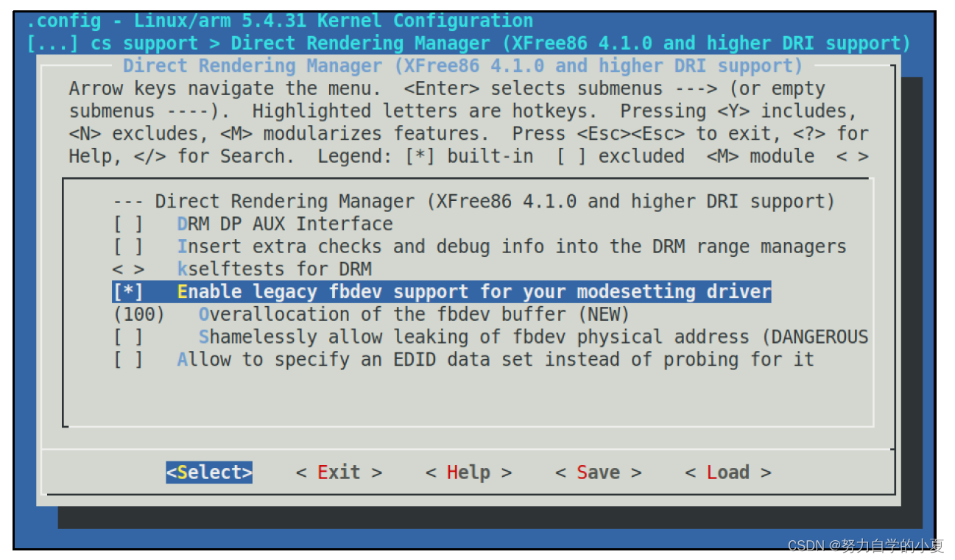Edit the (100) overallocation value

tap(138, 314)
